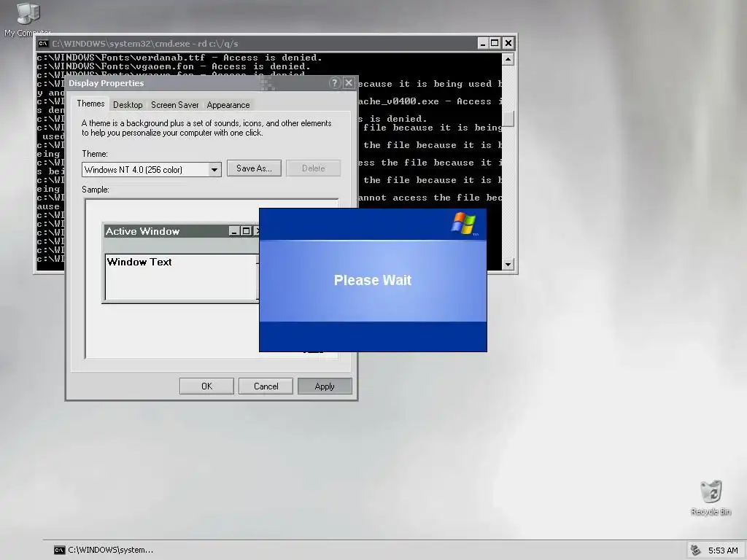The height and width of the screenshot is (560, 747).
Task: Select Windows NT 4.0 theme combo box
Action: coord(152,169)
